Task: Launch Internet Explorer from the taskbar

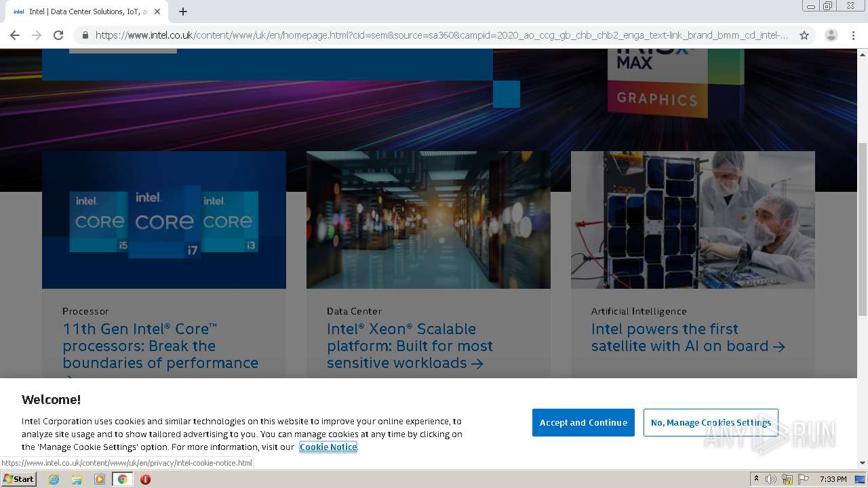Action: click(54, 479)
